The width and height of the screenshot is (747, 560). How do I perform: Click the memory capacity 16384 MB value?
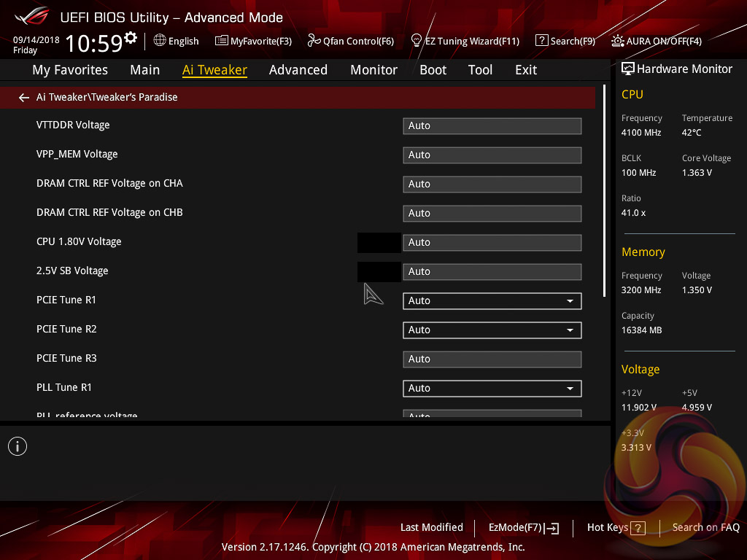641,330
